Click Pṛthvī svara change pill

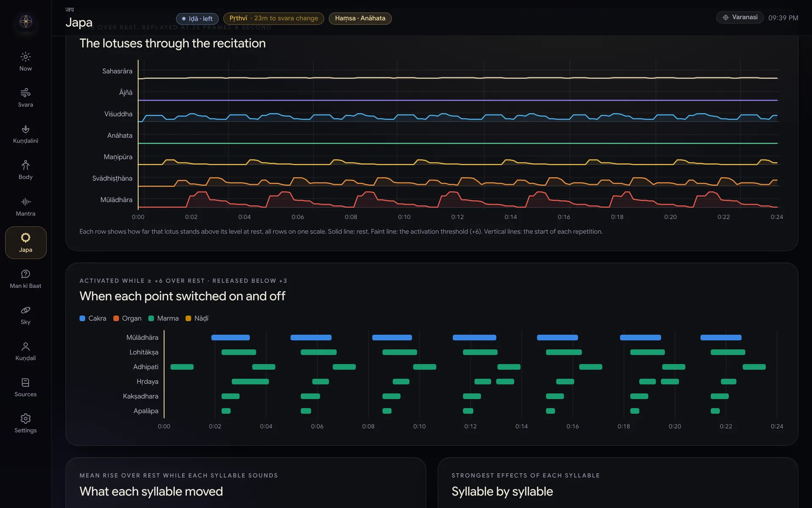pos(274,19)
